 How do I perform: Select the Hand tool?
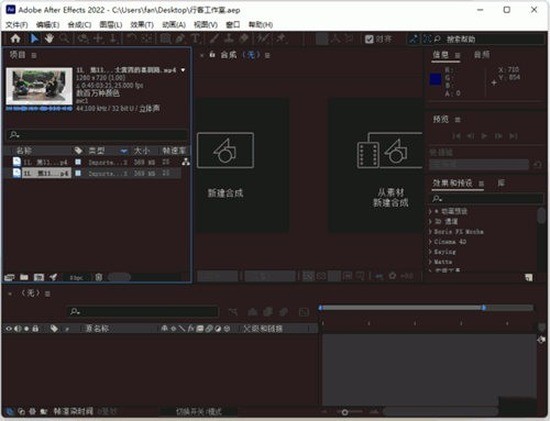point(49,38)
